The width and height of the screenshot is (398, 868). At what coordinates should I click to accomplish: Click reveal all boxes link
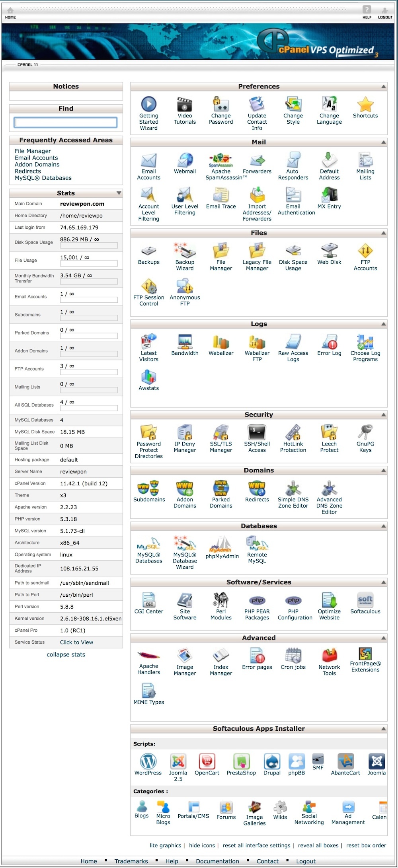(x=318, y=845)
